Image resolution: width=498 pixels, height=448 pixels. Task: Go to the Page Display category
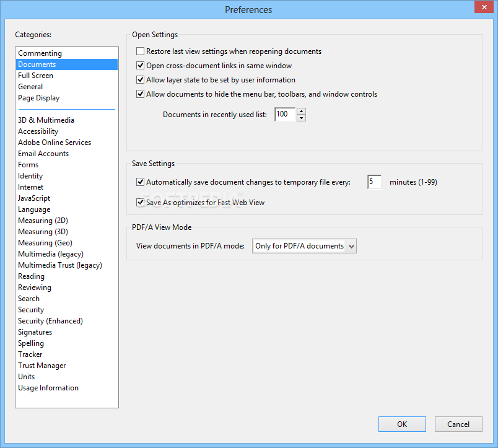tap(67, 98)
